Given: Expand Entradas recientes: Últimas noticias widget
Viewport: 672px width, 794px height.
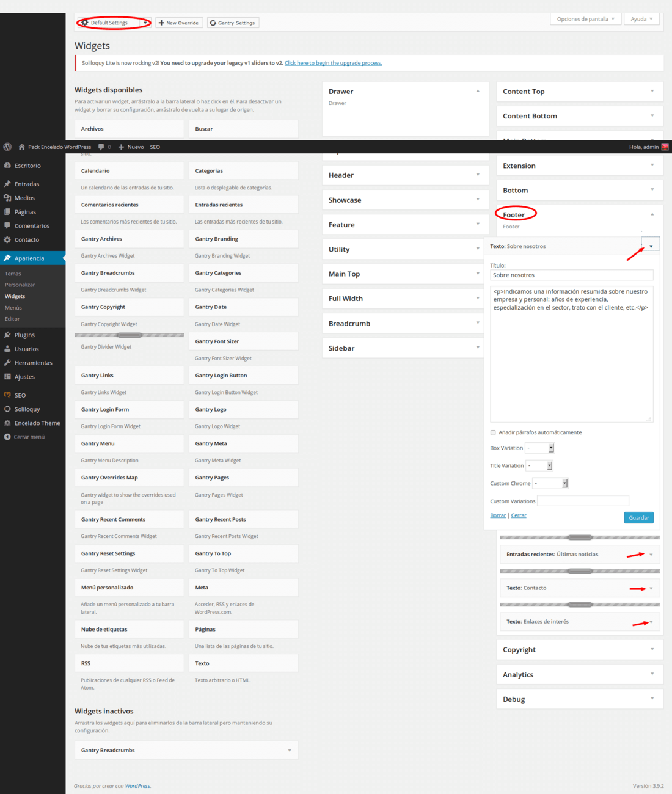Looking at the screenshot, I should coord(651,554).
